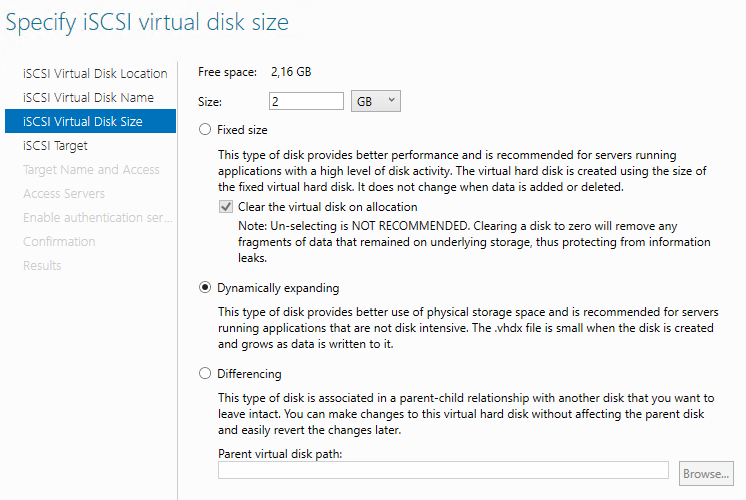The image size is (746, 500).
Task: Toggle Clear the virtual disk on allocation
Action: pos(226,207)
